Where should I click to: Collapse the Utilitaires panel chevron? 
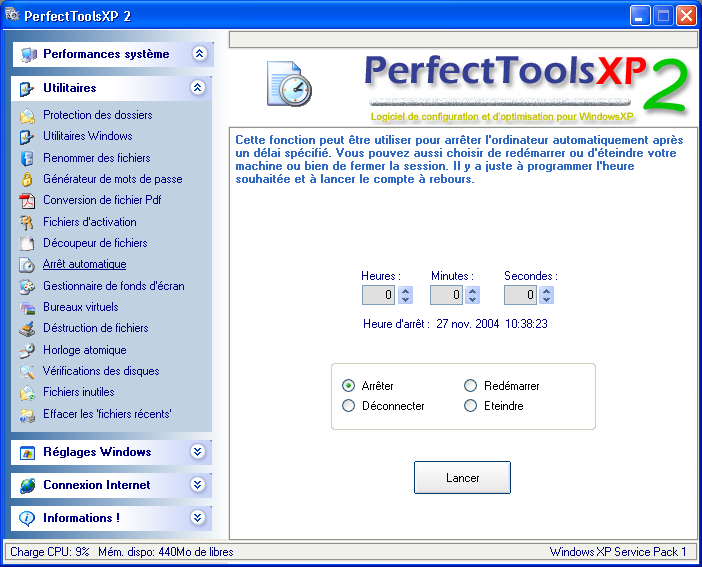[x=197, y=87]
